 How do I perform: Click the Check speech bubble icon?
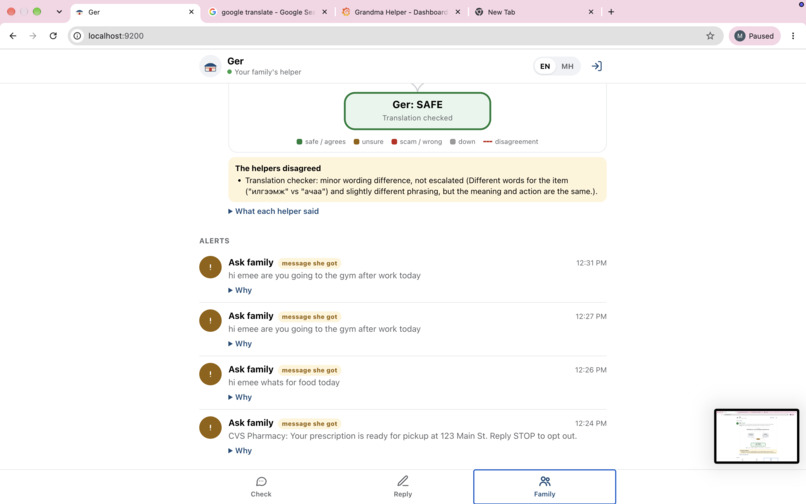(x=261, y=481)
